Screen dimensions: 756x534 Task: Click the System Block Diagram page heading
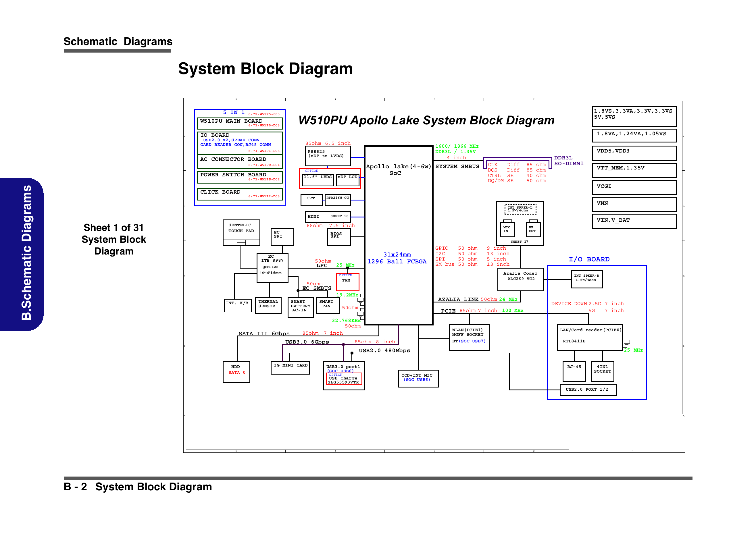[265, 69]
